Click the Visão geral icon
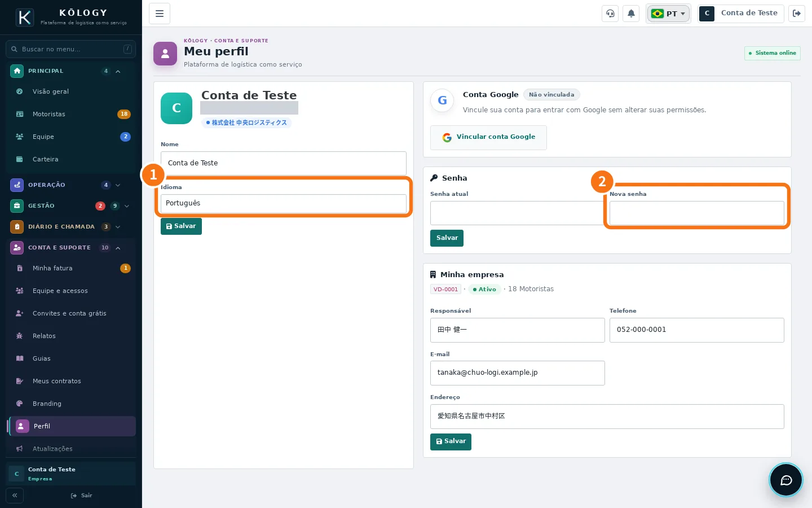The image size is (812, 508). (20, 91)
